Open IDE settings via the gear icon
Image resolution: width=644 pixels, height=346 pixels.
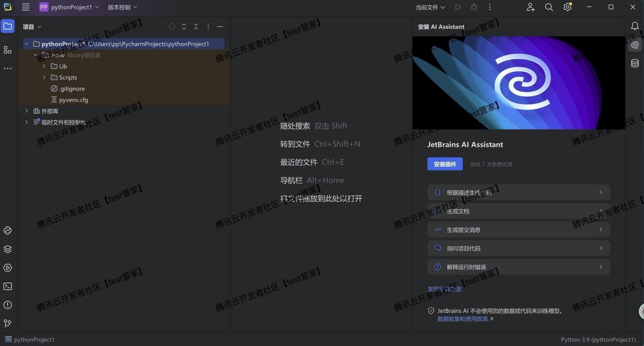pos(567,7)
